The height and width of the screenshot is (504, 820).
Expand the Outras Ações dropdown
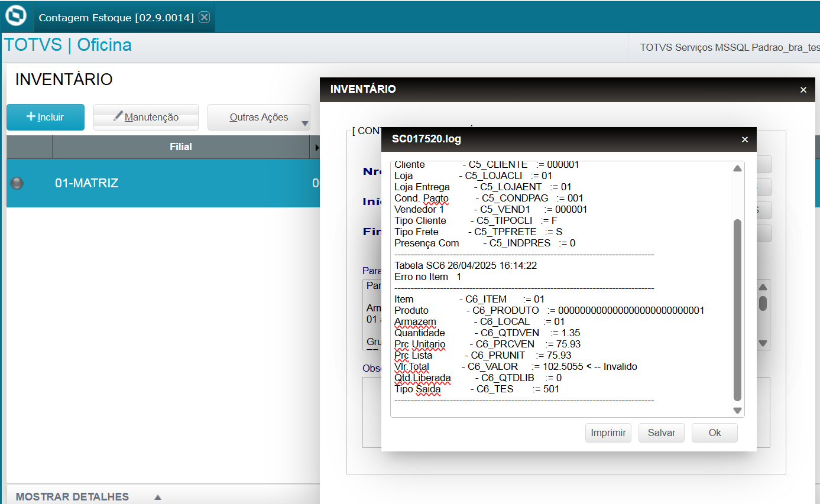259,117
